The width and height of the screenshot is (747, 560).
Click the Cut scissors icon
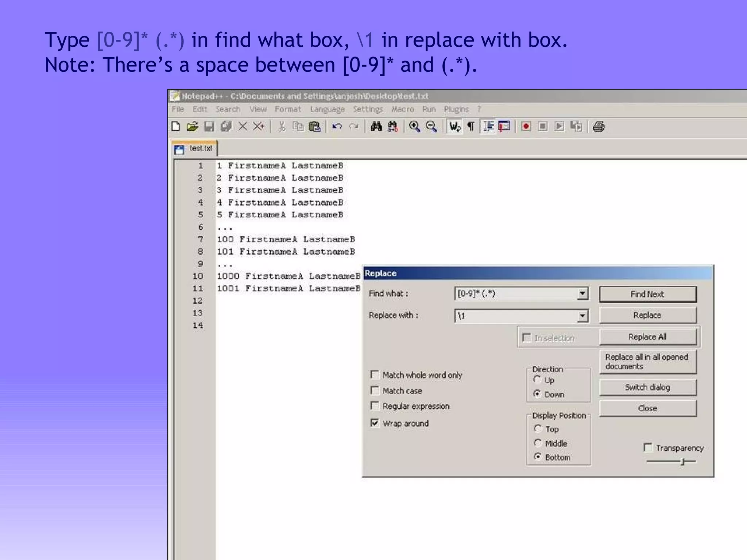coord(282,127)
